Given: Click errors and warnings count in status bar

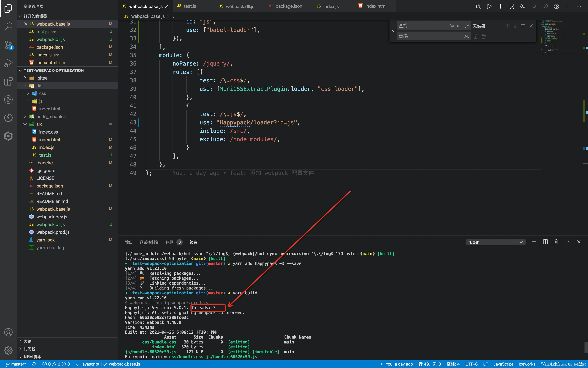Looking at the screenshot, I should pos(56,364).
